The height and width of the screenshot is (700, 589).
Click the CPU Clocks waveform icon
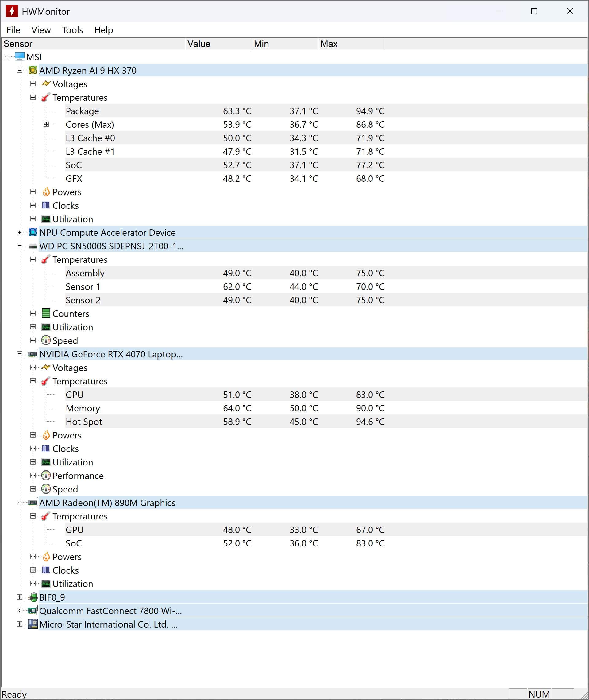pyautogui.click(x=46, y=205)
